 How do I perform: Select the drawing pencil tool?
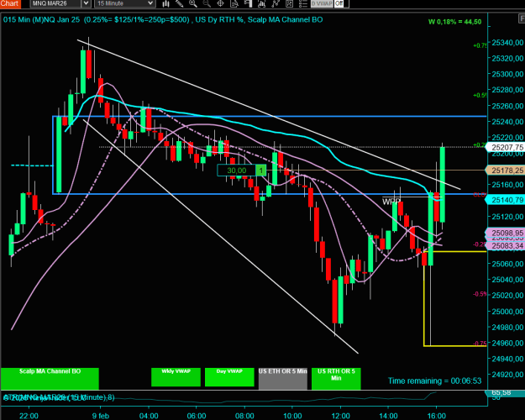point(180,3)
